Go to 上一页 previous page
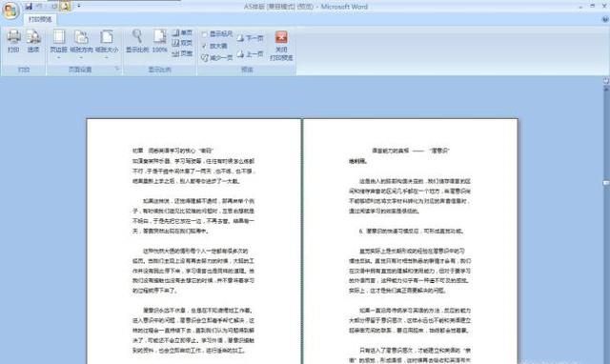The width and height of the screenshot is (610, 364). (x=250, y=54)
